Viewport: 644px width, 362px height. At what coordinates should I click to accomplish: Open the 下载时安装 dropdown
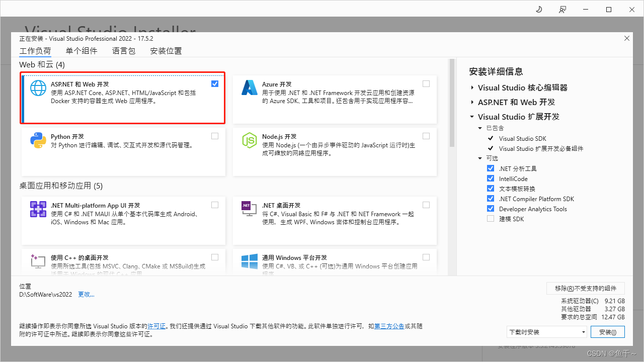point(547,332)
